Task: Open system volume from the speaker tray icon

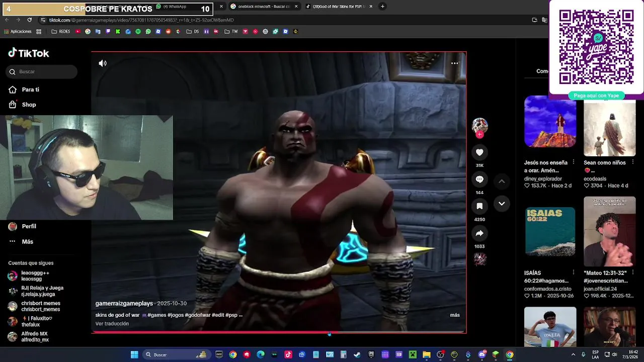Action: click(x=615, y=354)
